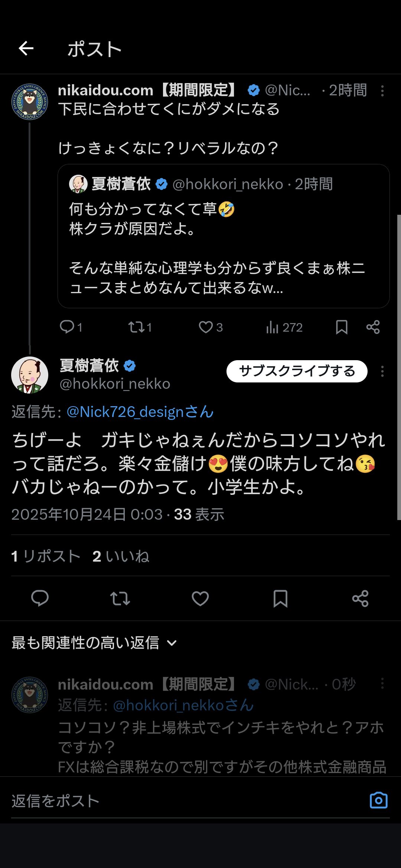Bookmark 夏樹蒼依's main post
The height and width of the screenshot is (868, 401).
point(280,598)
